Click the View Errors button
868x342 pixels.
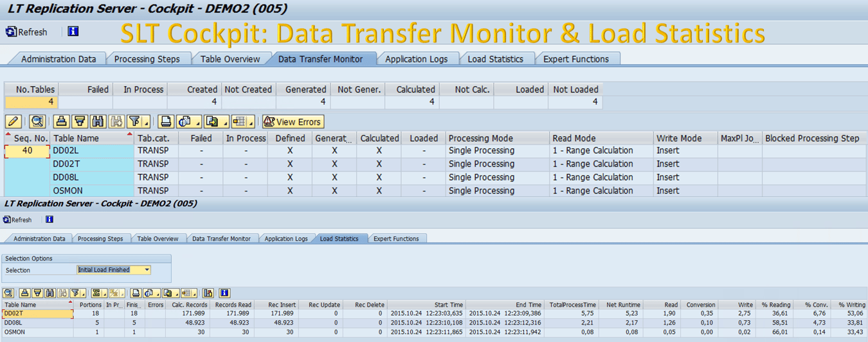click(x=293, y=122)
